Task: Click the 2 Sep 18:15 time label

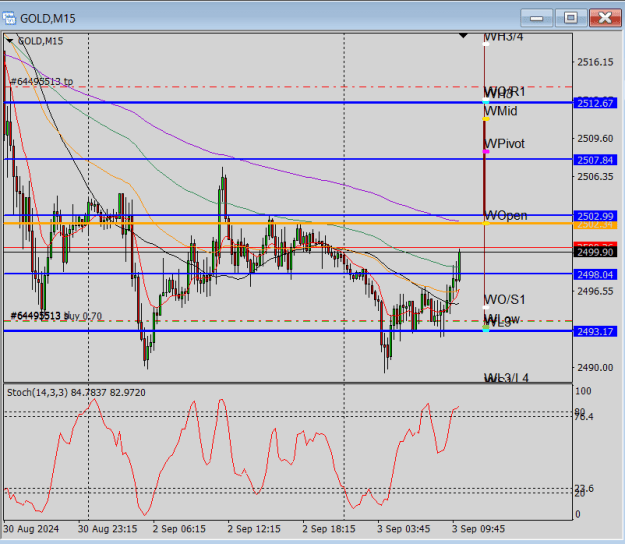Action: [329, 529]
